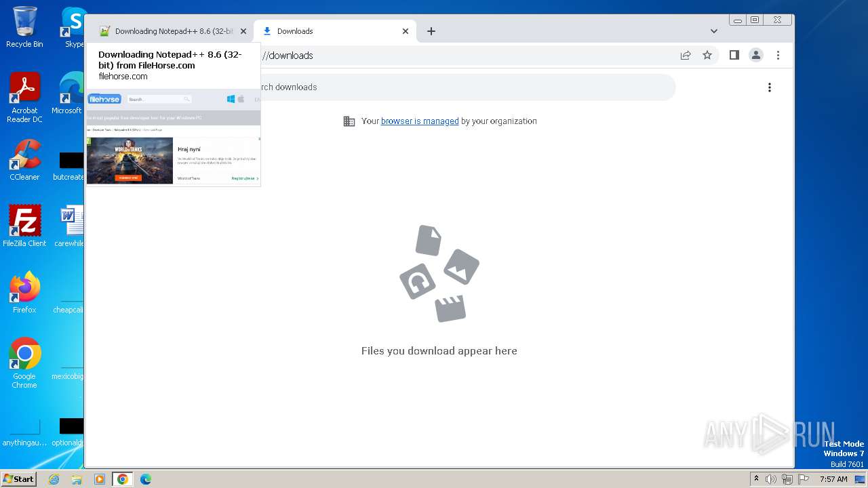Show hidden system tray icons
Viewport: 868px width, 488px height.
pyautogui.click(x=757, y=479)
